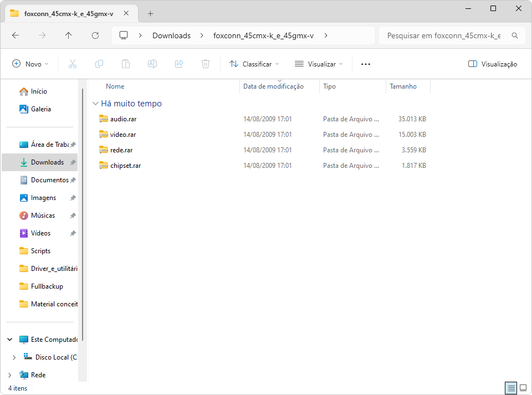Click the navigation pane vertical scrollbar
The height and width of the screenshot is (395, 532).
pos(83,214)
